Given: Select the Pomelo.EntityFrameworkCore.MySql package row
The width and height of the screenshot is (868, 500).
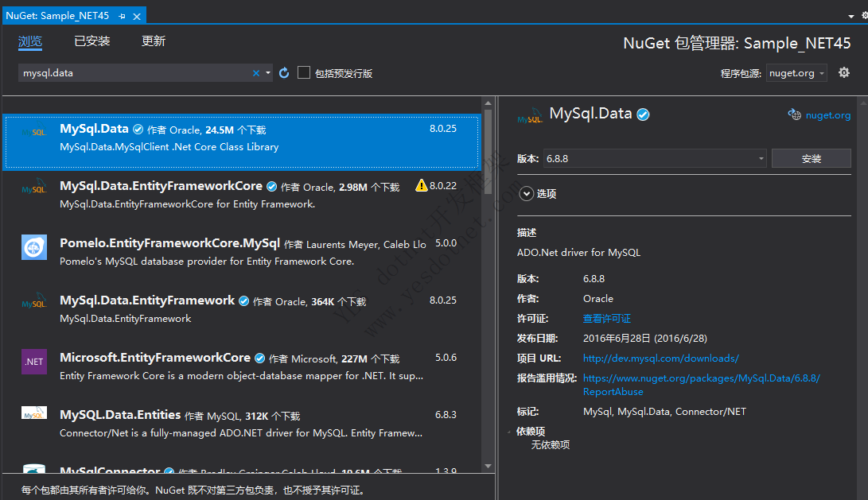Looking at the screenshot, I should [242, 255].
